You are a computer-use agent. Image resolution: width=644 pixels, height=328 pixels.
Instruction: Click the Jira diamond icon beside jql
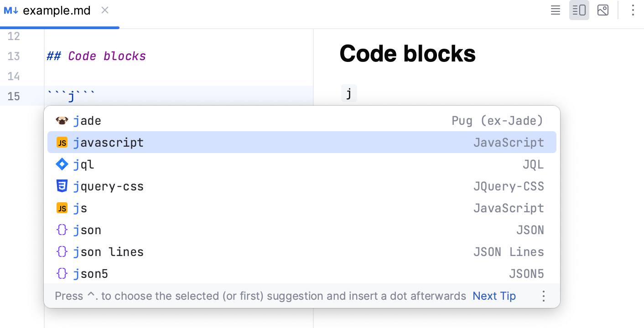pos(62,164)
